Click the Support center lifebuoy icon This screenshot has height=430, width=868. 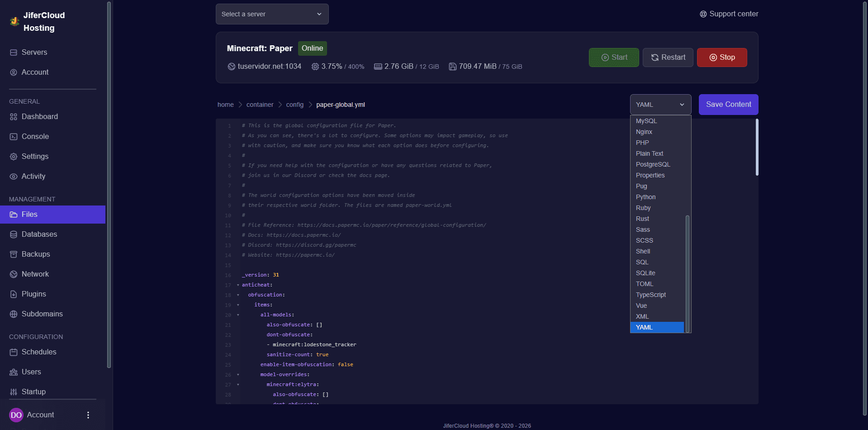(703, 14)
